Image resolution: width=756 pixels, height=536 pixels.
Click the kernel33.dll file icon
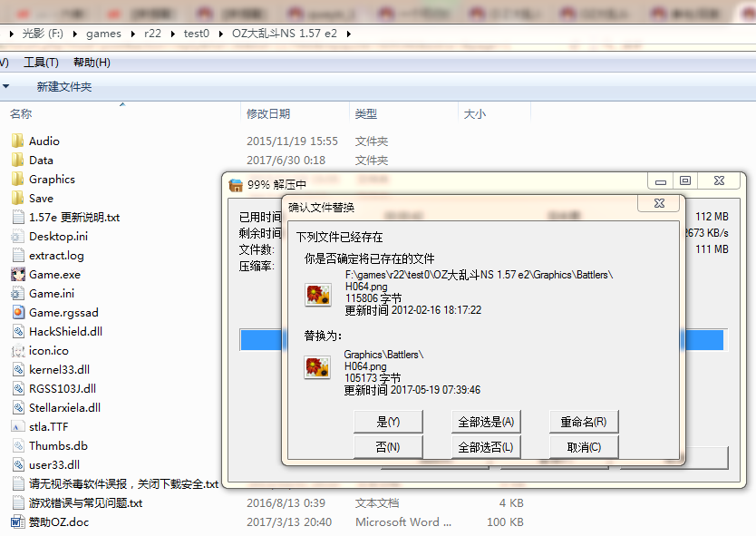(18, 369)
